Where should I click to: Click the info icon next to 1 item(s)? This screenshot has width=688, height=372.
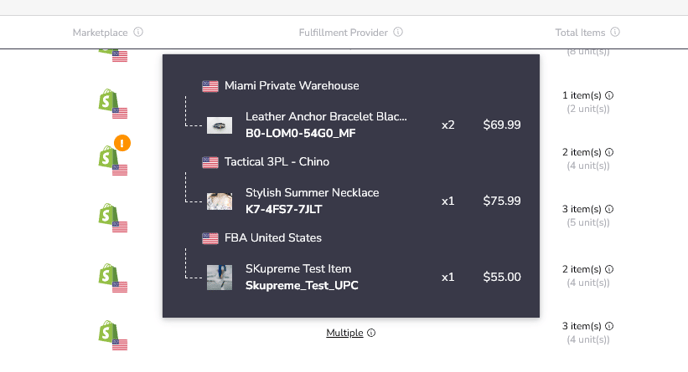point(609,95)
